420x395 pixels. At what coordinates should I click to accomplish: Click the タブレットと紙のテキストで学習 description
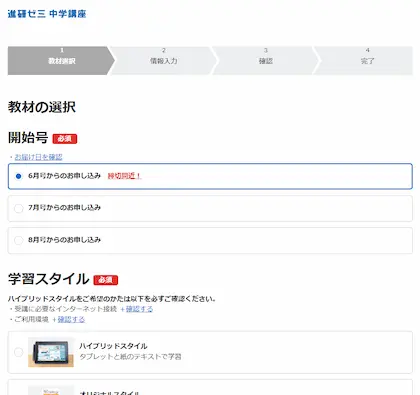pyautogui.click(x=130, y=357)
